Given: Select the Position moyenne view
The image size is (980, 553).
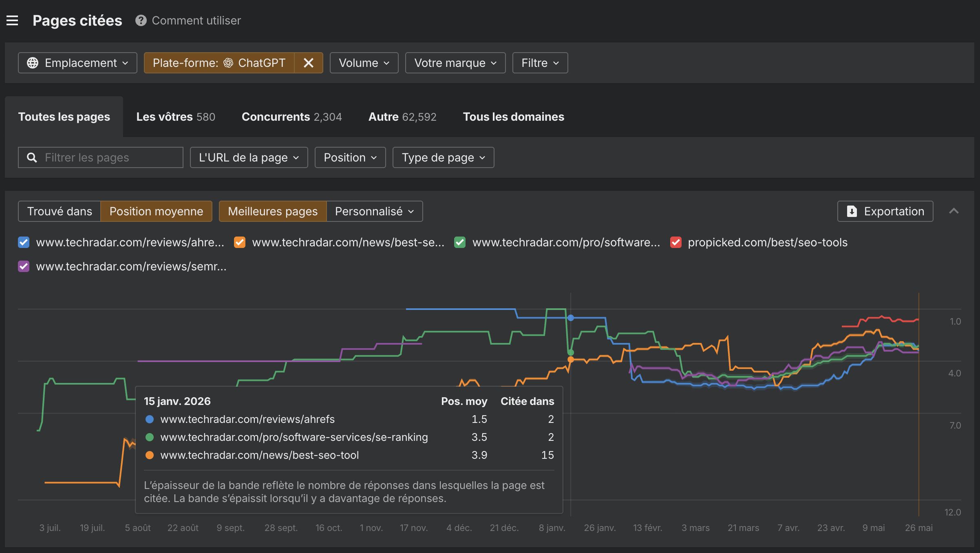Looking at the screenshot, I should tap(156, 211).
